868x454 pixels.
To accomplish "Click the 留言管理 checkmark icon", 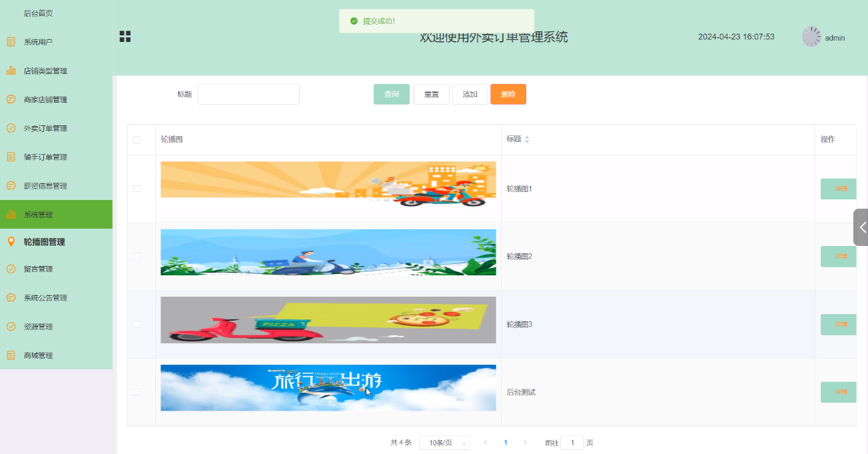I will [x=11, y=269].
